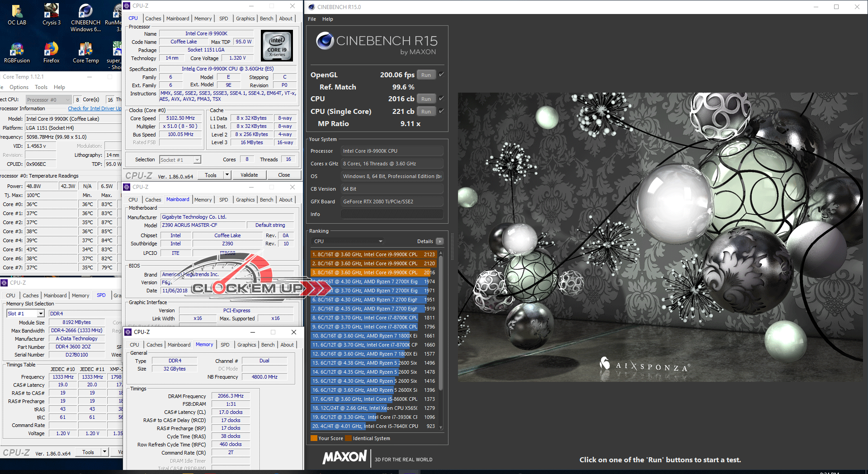Switch to the Bench tab in top CPU-Z
868x474 pixels.
pos(266,19)
